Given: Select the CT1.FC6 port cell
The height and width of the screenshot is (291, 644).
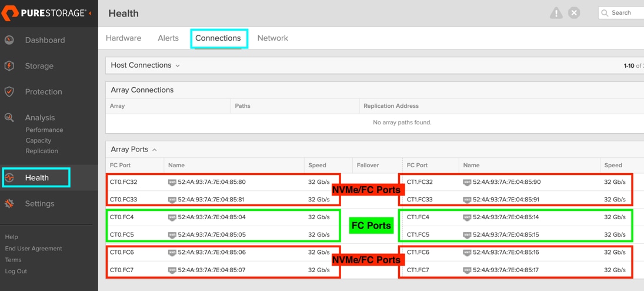Looking at the screenshot, I should click(x=418, y=252).
